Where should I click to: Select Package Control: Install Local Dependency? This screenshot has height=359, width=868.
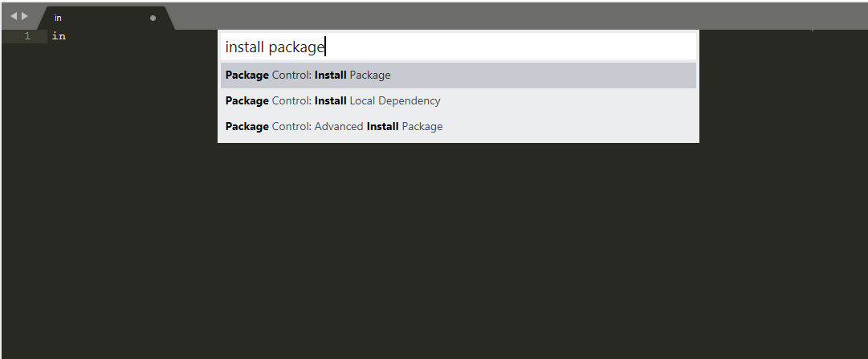458,101
